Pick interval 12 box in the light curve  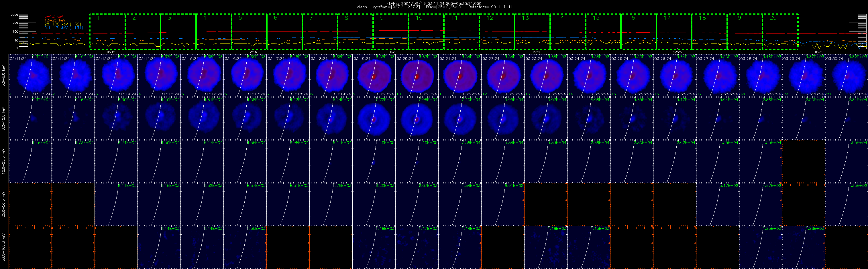point(497,32)
